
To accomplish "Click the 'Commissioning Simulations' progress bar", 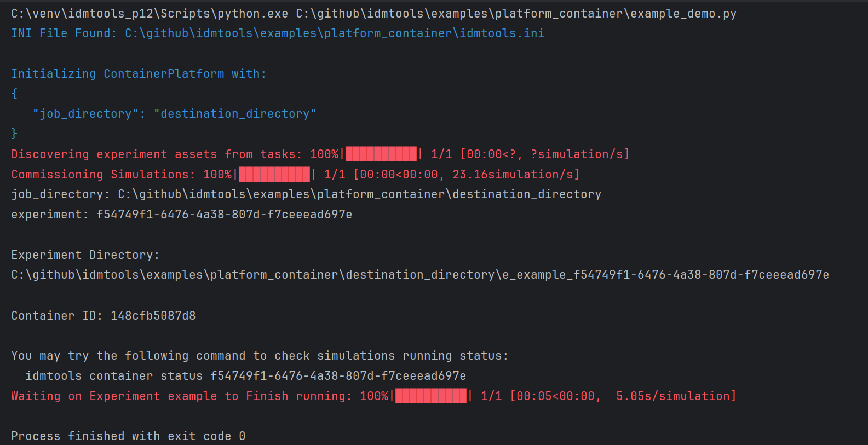I will [274, 175].
